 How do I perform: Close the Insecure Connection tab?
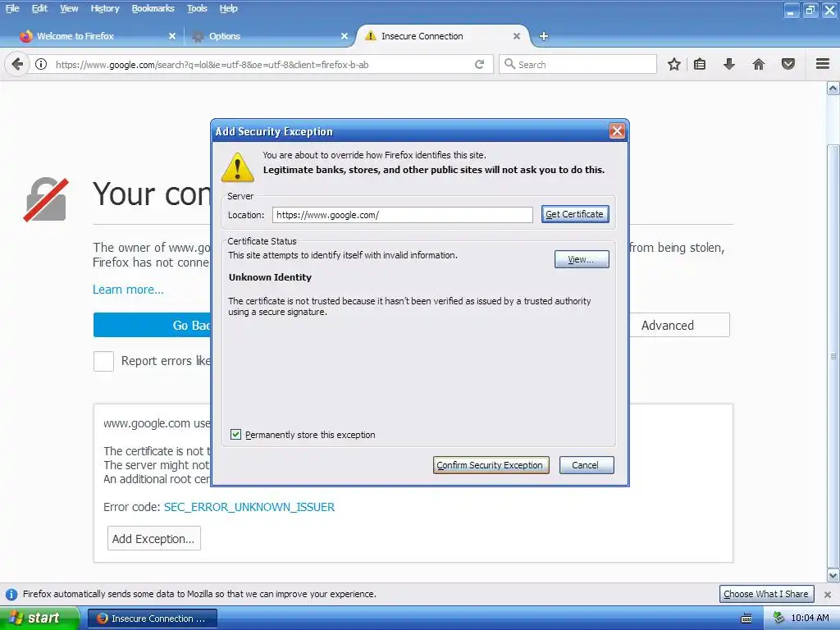[x=517, y=36]
